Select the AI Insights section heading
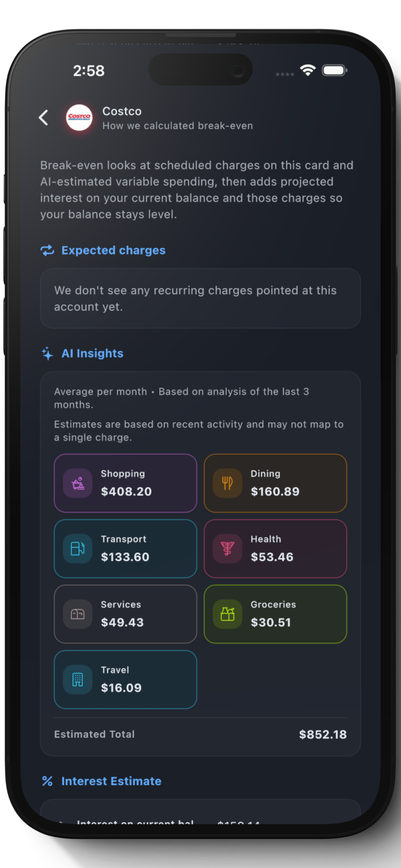Image resolution: width=401 pixels, height=868 pixels. (x=92, y=354)
